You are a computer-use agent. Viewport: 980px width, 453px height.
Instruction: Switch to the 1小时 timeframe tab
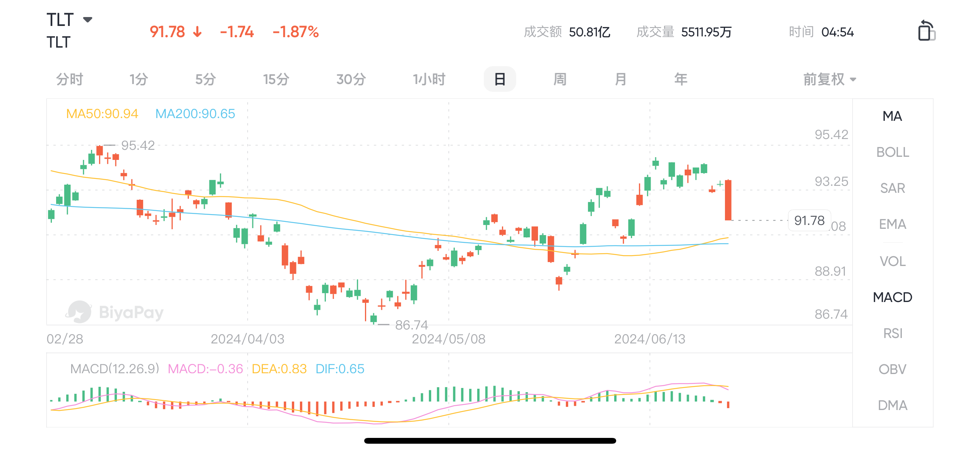(429, 79)
